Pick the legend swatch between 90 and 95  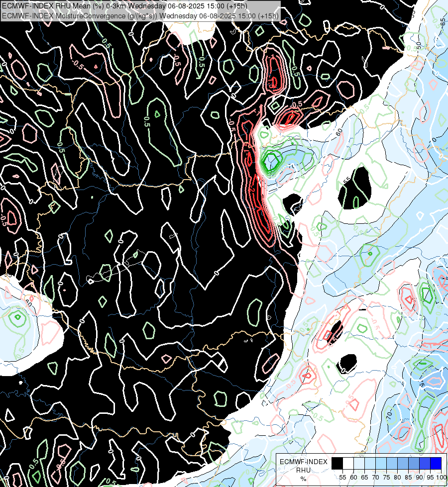tap(425, 463)
